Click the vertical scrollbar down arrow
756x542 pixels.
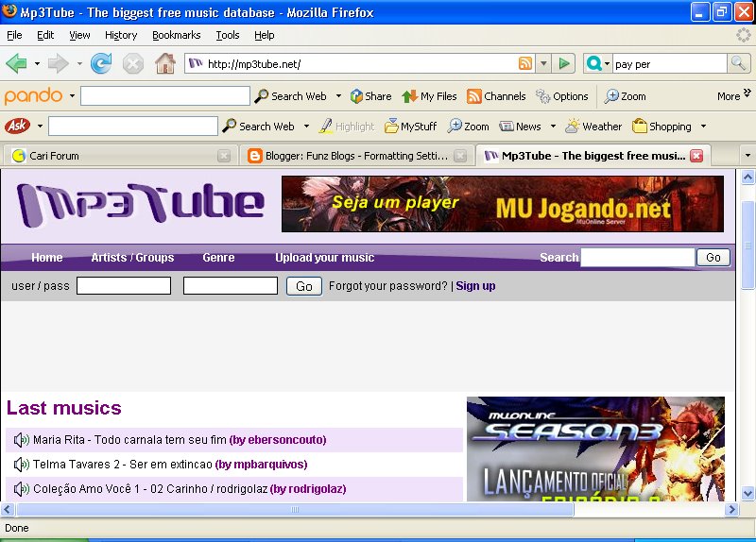coord(747,493)
